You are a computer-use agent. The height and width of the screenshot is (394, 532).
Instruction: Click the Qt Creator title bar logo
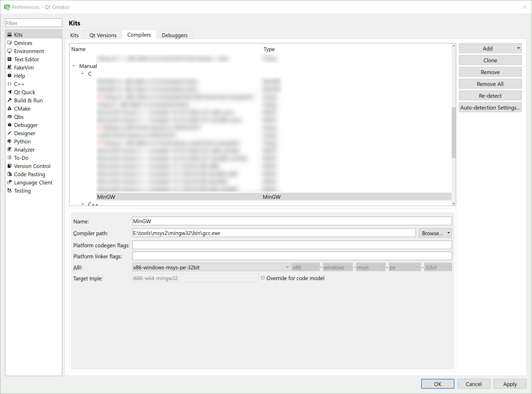[7, 7]
